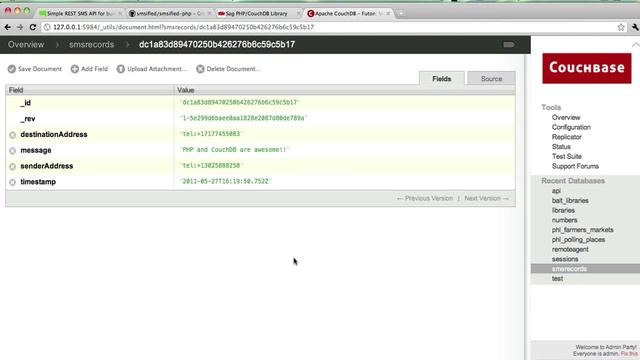Open Test Suite under Tools
Screen dimensions: 640x360
point(567,157)
